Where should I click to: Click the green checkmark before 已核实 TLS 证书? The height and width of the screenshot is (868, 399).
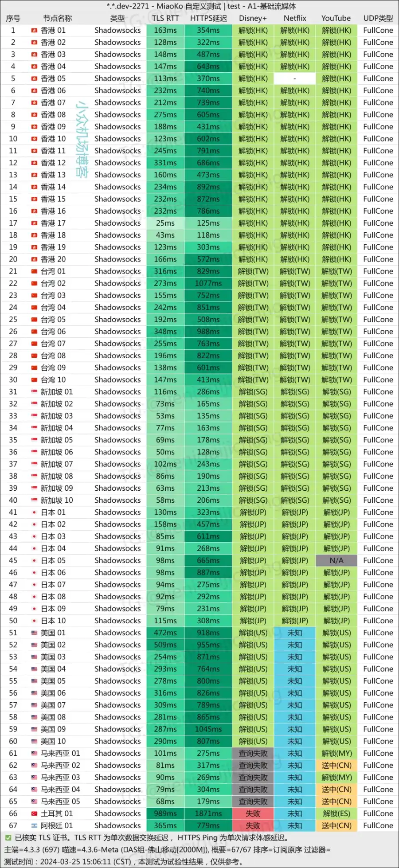tap(8, 838)
